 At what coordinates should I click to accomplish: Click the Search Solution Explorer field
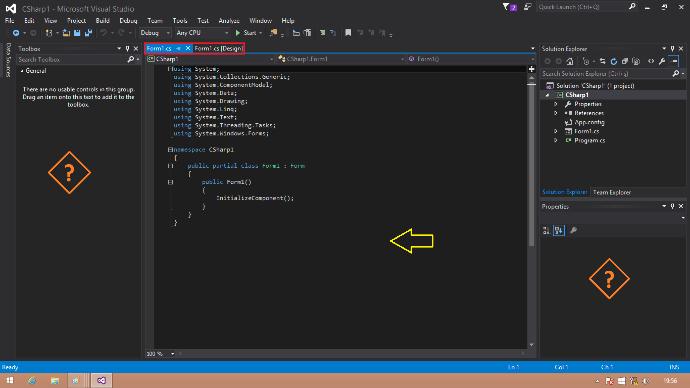[x=606, y=73]
